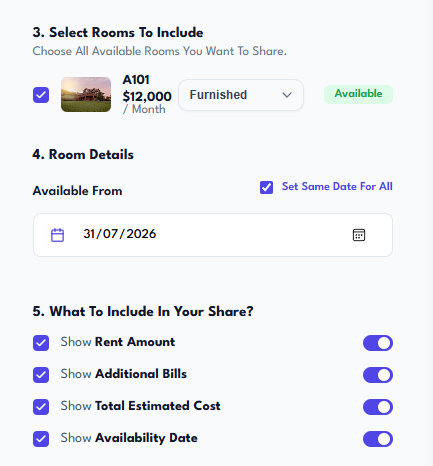Viewport: 433px width, 466px height.
Task: Click the Show Availability Date label
Action: tap(129, 438)
